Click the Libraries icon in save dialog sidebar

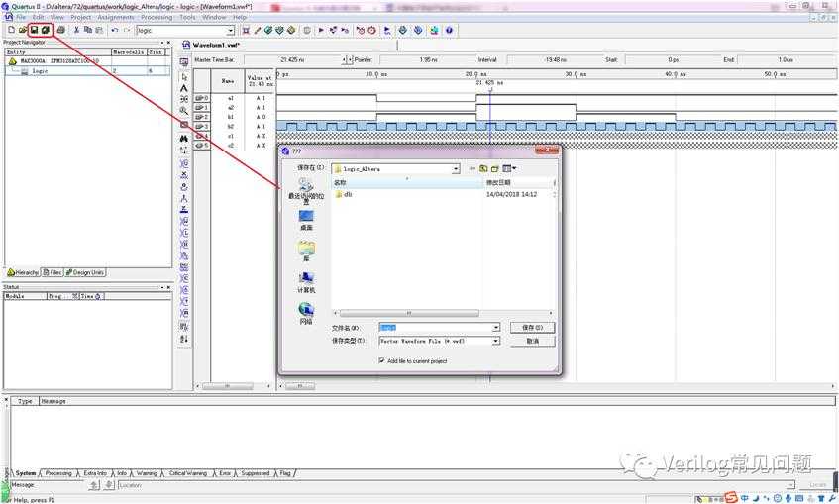(306, 252)
